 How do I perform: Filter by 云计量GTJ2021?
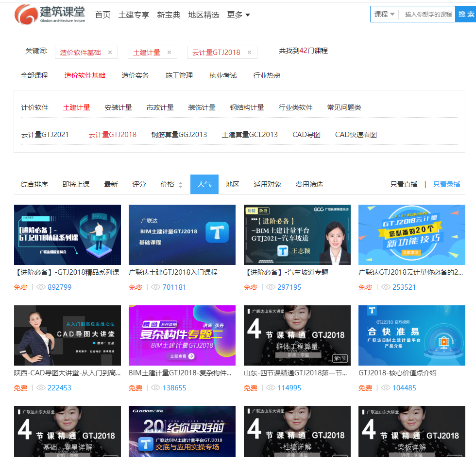click(x=45, y=135)
